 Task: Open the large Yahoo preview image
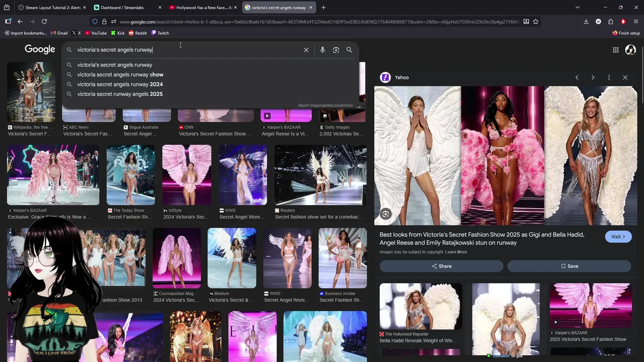[506, 156]
